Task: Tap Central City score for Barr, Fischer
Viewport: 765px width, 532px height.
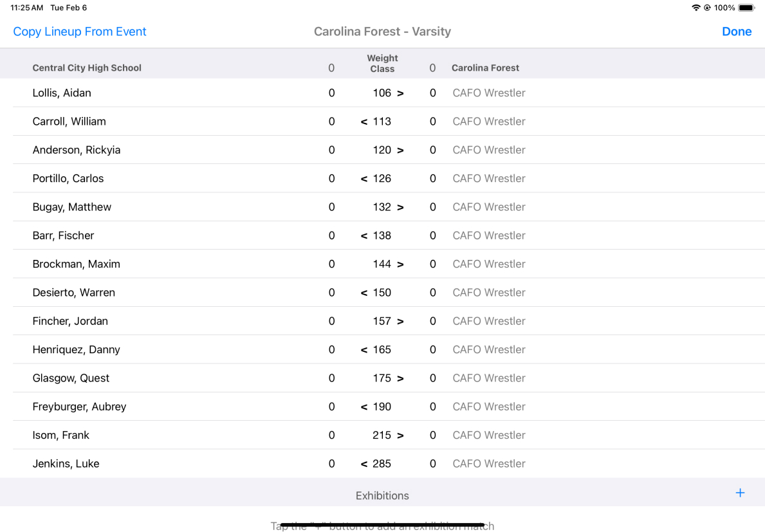Action: 331,236
